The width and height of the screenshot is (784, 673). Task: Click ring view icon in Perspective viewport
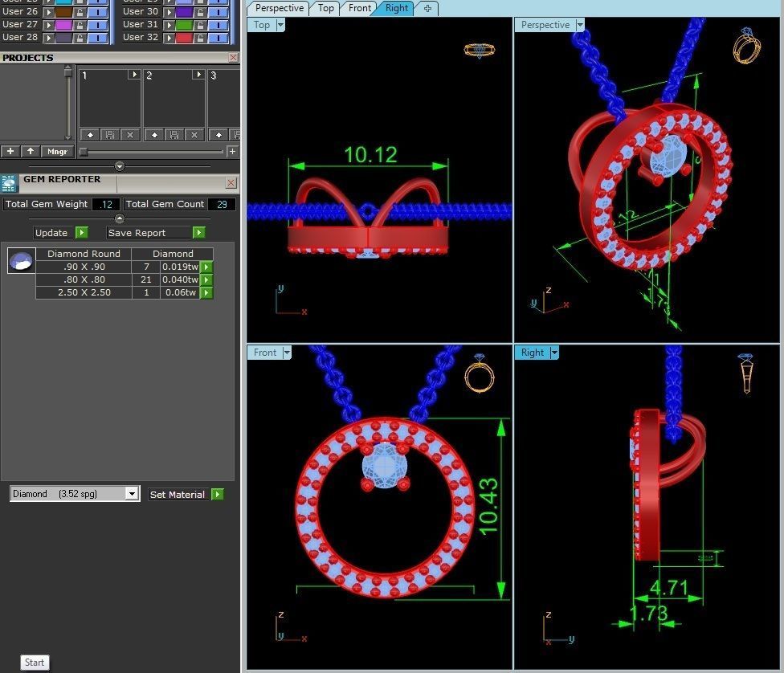click(746, 45)
